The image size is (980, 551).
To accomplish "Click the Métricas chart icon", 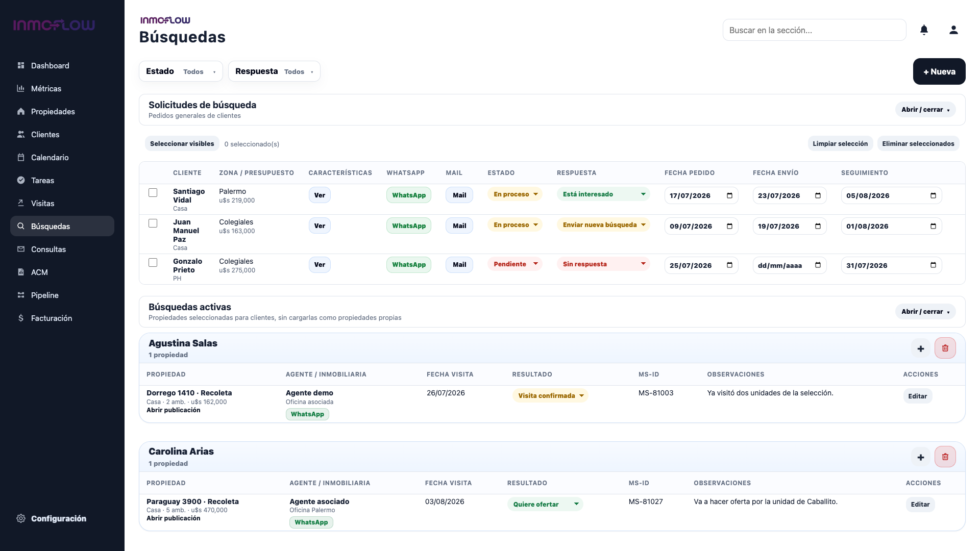I will point(21,88).
